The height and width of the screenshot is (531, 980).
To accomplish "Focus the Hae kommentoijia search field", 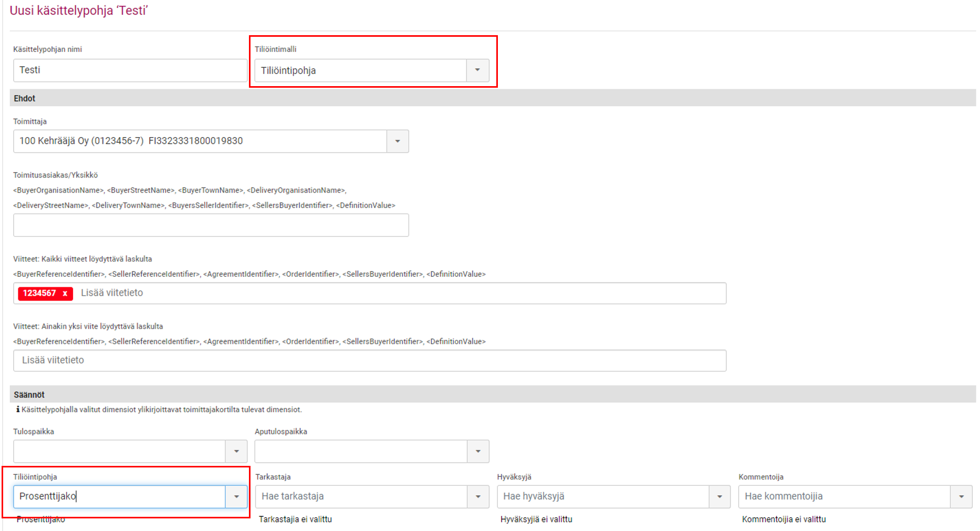I will (844, 496).
